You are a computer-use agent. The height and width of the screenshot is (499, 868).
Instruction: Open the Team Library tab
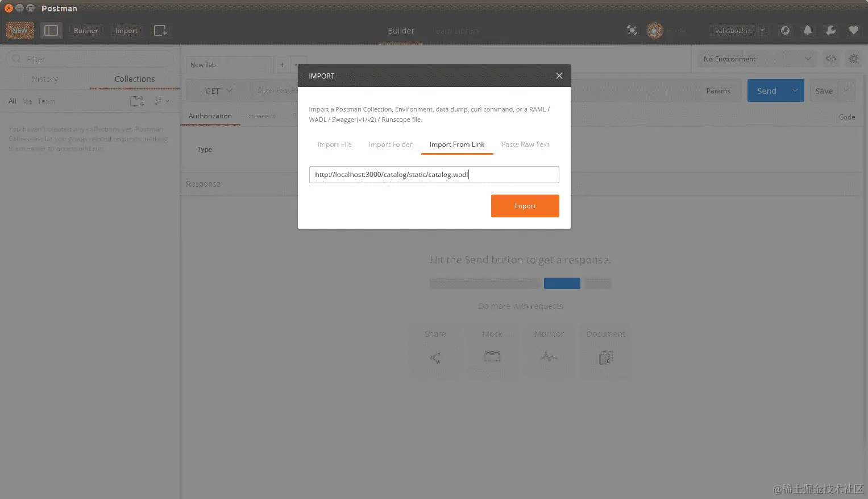tap(457, 31)
